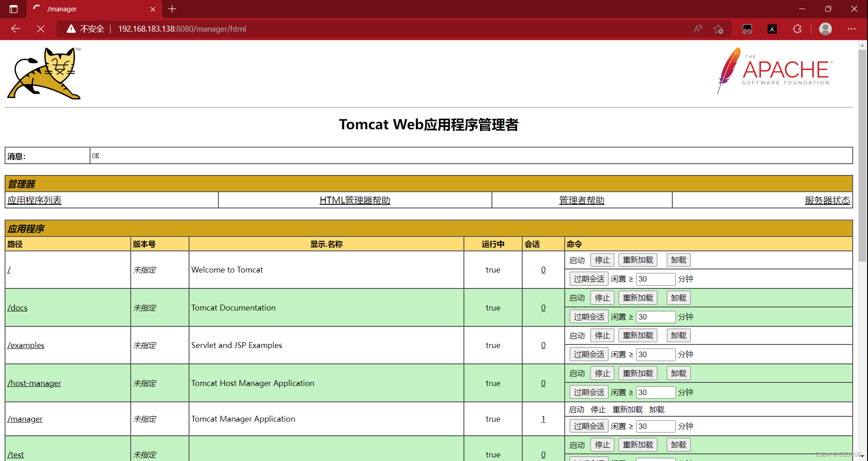Open the 应用程序列表 link
868x461 pixels.
tap(34, 200)
